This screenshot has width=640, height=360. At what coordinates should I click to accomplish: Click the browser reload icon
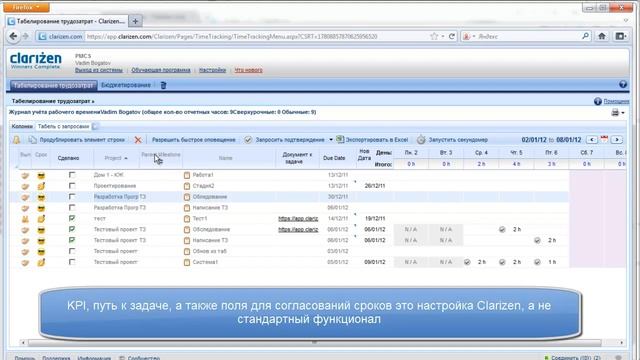452,36
